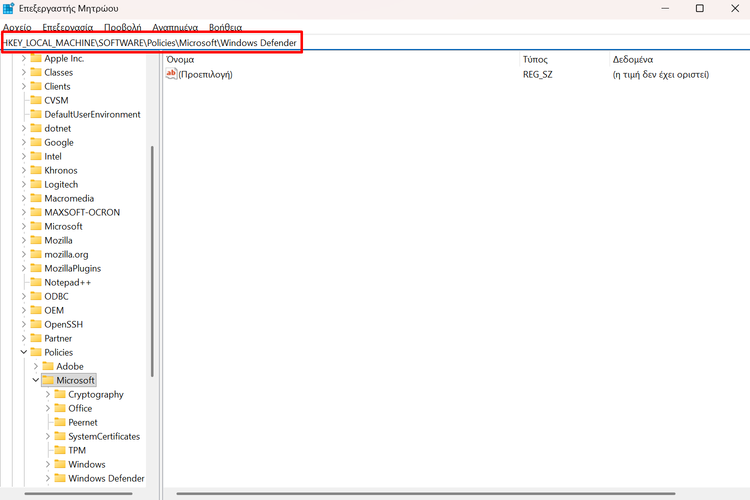Expand the SystemCertificates key

(x=47, y=437)
